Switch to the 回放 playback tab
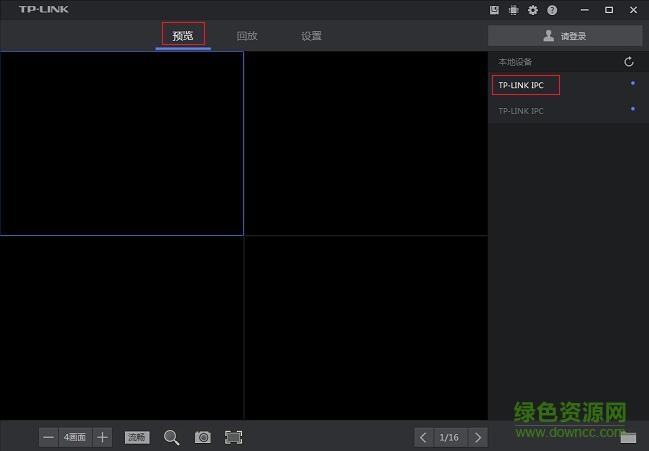The height and width of the screenshot is (451, 649). pos(247,36)
